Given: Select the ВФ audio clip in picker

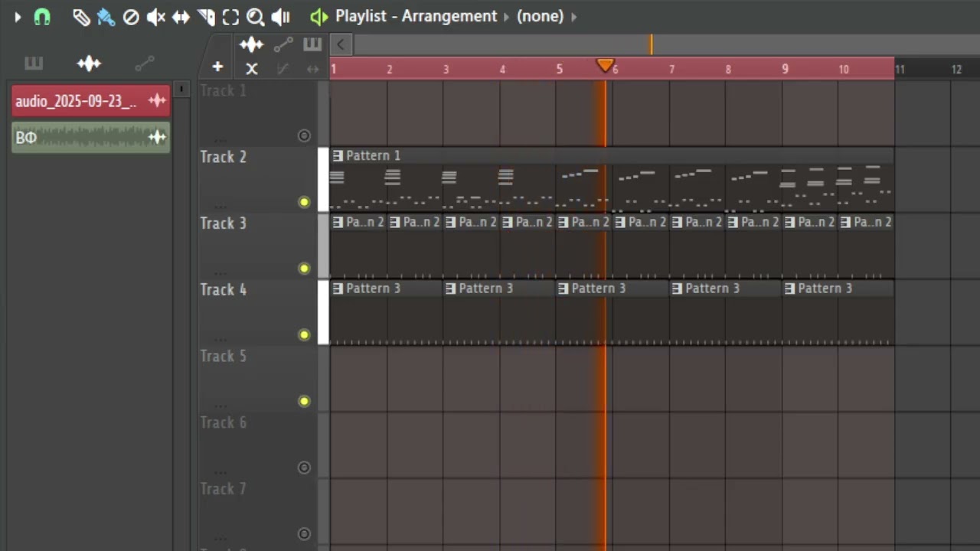Looking at the screenshot, I should 90,138.
